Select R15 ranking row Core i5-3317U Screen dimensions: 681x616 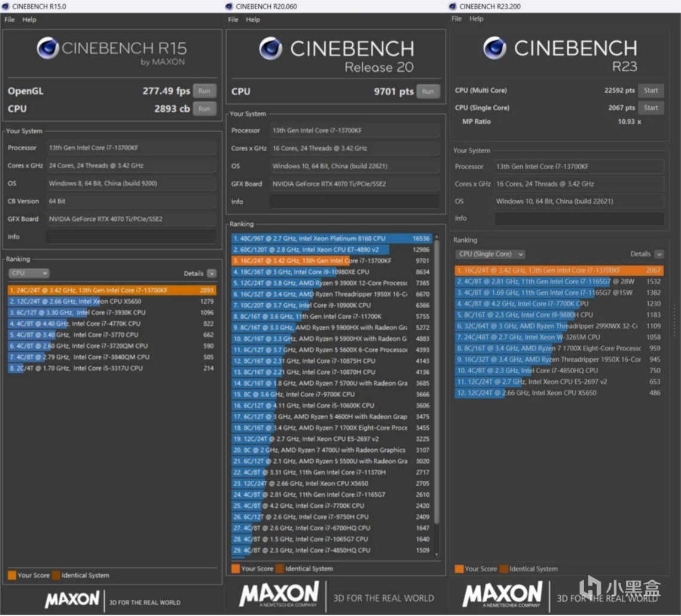112,368
